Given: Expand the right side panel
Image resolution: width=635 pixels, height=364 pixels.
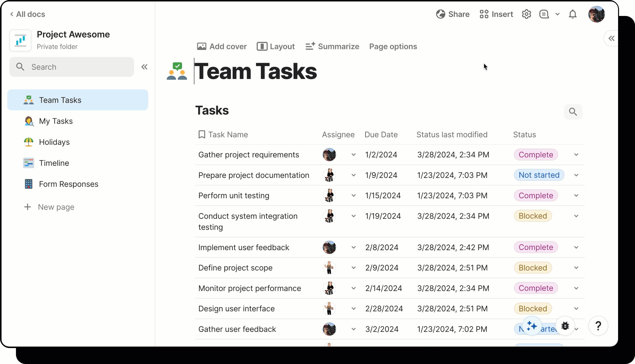Looking at the screenshot, I should click(x=611, y=38).
